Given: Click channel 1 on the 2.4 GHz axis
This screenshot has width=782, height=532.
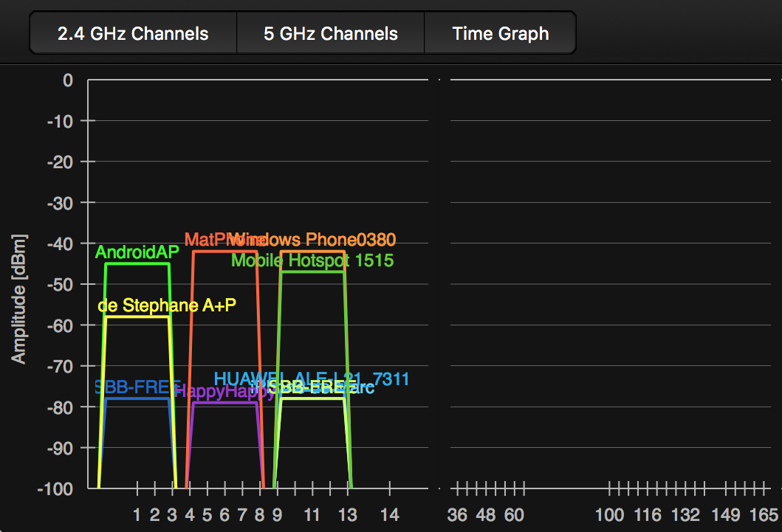Looking at the screenshot, I should tap(137, 515).
